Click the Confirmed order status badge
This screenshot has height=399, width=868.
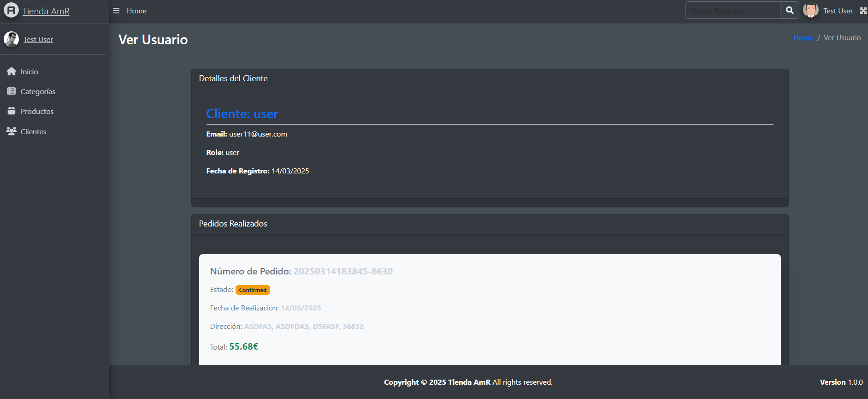253,290
